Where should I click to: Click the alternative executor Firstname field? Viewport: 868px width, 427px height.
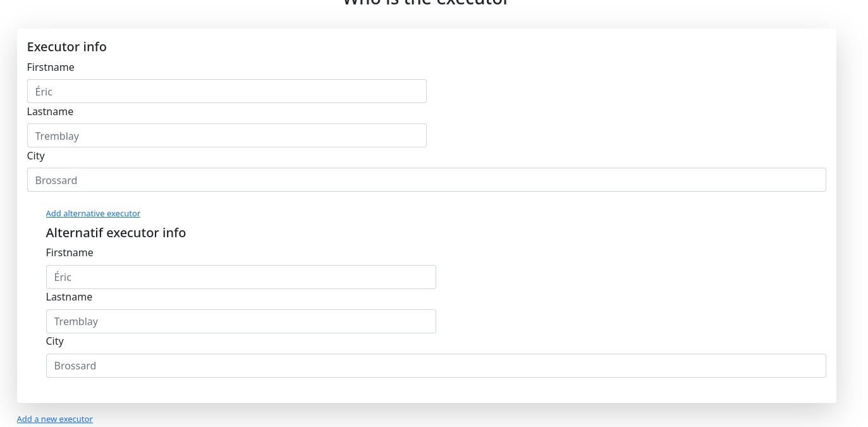pyautogui.click(x=241, y=277)
